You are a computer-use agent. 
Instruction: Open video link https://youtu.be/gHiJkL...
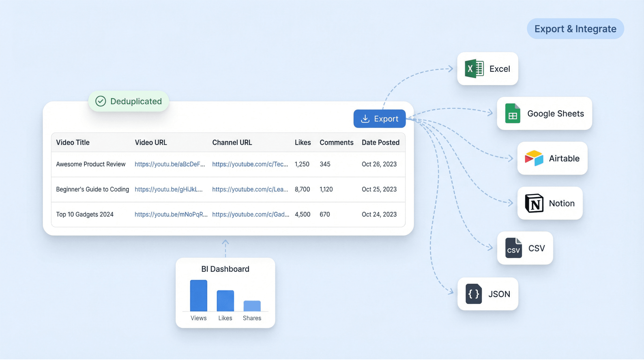coord(168,190)
